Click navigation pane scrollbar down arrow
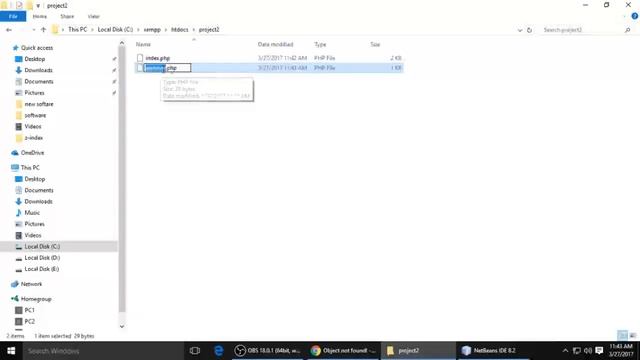The height and width of the screenshot is (360, 640). (x=122, y=327)
